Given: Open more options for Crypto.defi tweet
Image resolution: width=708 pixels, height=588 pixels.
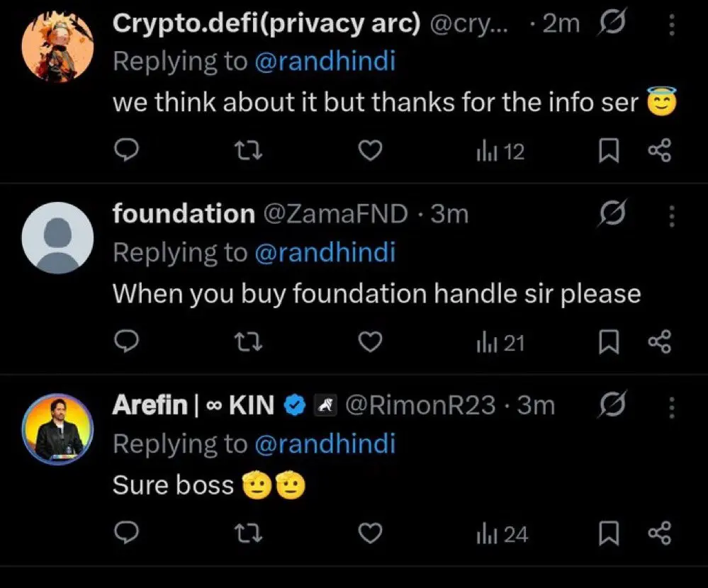Looking at the screenshot, I should pos(671,26).
